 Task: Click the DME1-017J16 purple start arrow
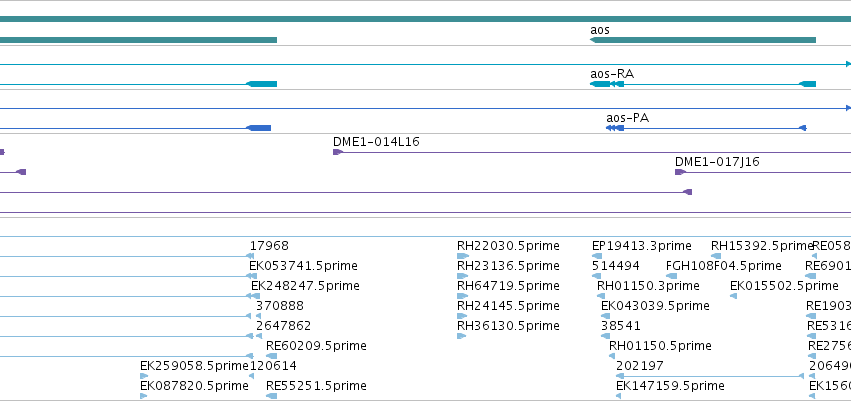(x=680, y=172)
